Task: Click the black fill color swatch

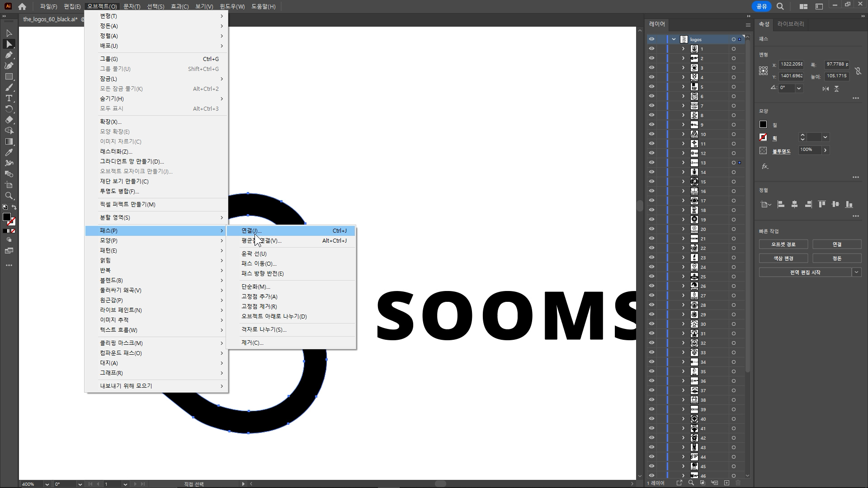Action: (763, 124)
